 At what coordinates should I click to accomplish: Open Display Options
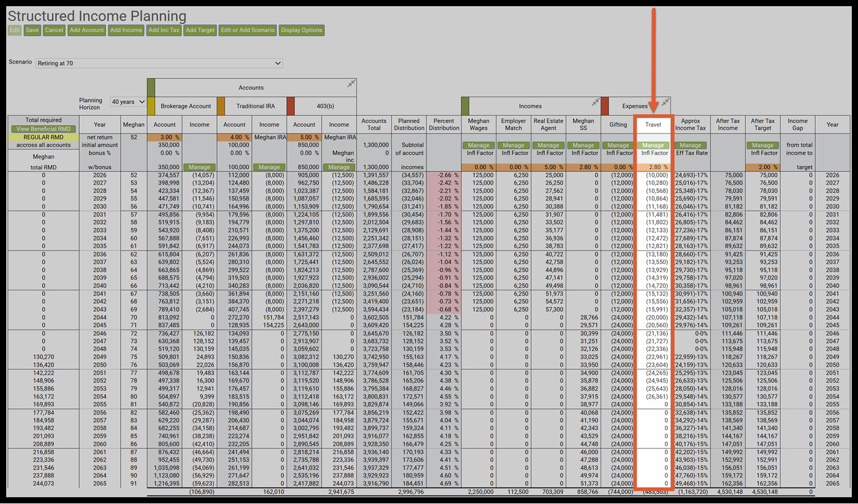click(x=302, y=30)
